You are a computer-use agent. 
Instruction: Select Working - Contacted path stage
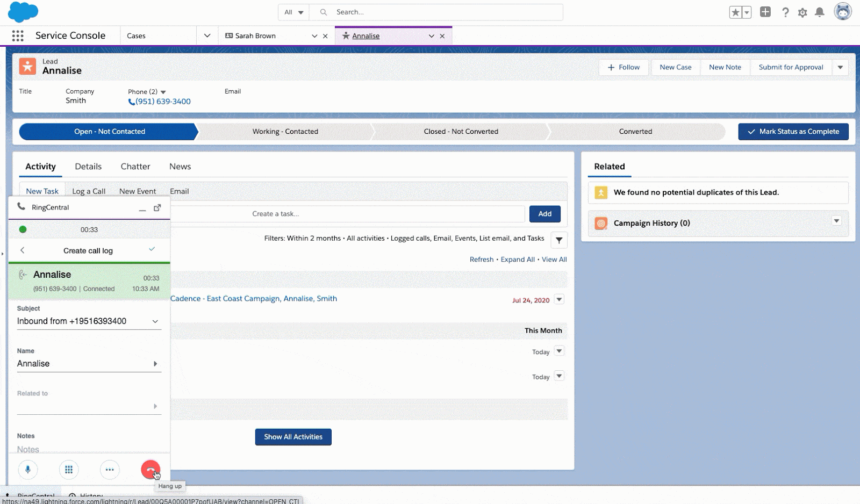pos(285,132)
